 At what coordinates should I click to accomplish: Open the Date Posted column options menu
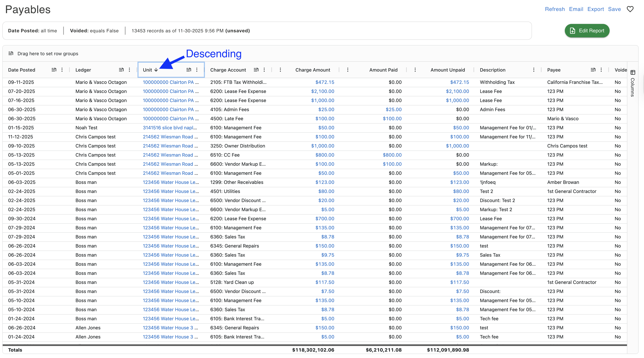click(62, 70)
